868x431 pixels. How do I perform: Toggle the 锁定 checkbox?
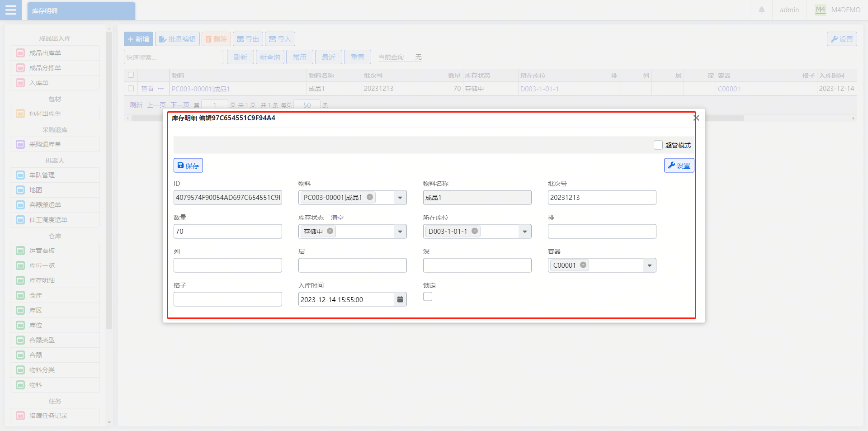tap(428, 297)
